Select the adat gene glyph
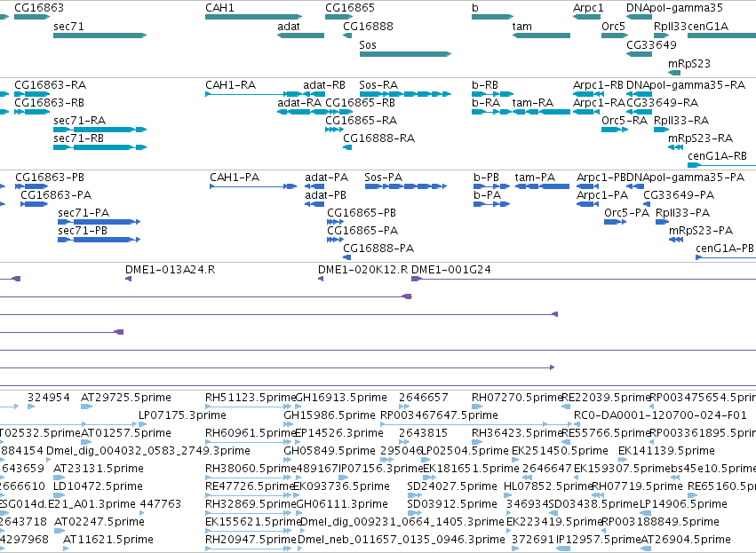The height and width of the screenshot is (553, 756). coord(300,36)
